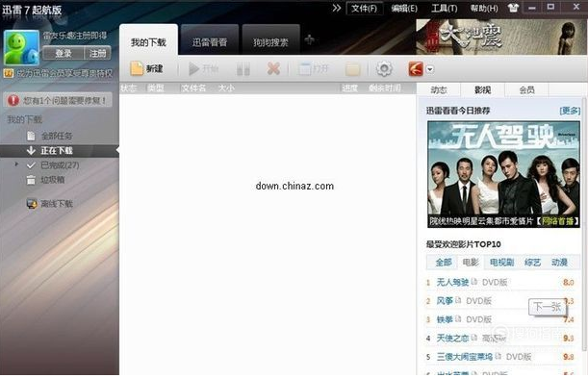
Task: Open 无人驾驶 in TOP10 list
Action: 452,282
